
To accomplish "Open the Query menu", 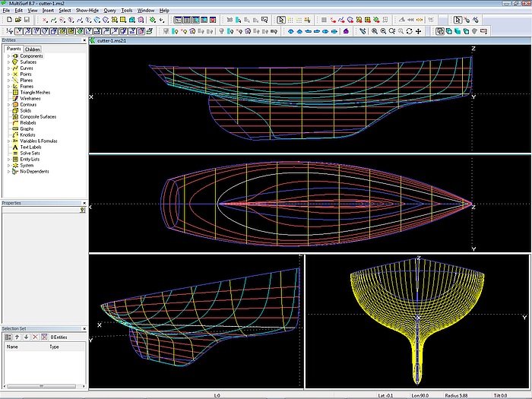I will [x=109, y=11].
